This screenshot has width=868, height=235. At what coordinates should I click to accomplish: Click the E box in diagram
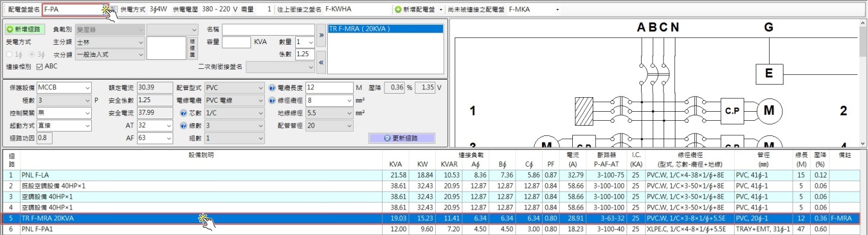(769, 74)
